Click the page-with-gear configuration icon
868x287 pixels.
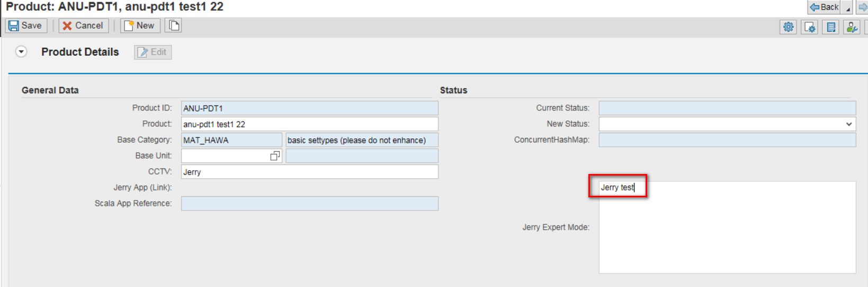click(809, 27)
